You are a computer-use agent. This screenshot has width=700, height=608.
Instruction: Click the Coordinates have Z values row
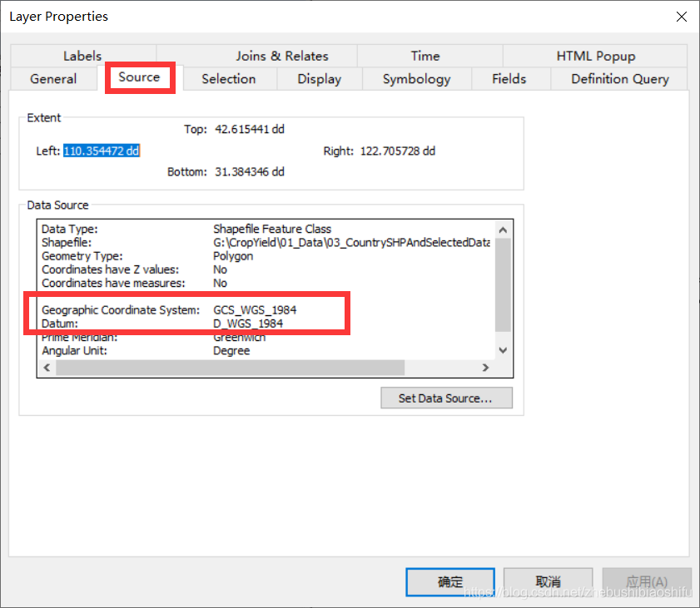134,269
